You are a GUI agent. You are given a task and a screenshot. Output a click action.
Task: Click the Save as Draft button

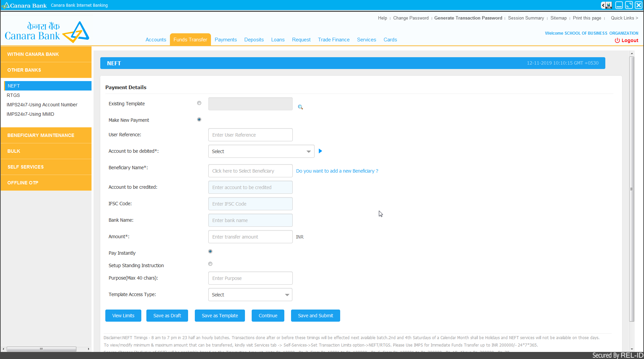(x=167, y=316)
